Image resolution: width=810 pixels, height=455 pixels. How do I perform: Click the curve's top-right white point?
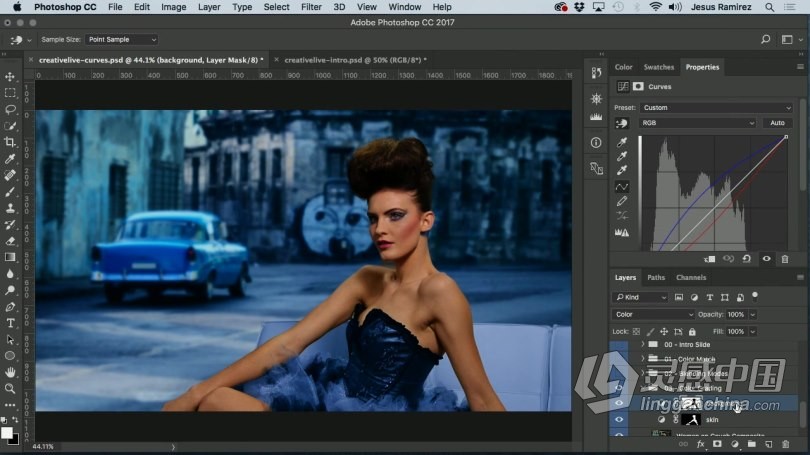click(x=786, y=137)
